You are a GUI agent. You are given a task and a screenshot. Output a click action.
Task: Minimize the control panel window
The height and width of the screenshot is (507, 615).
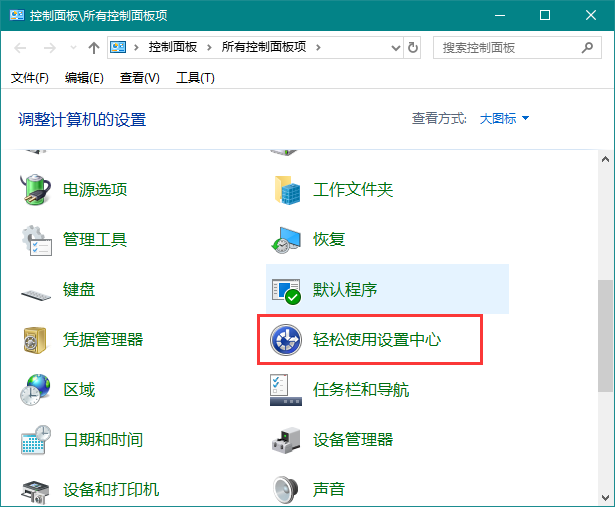click(x=500, y=15)
